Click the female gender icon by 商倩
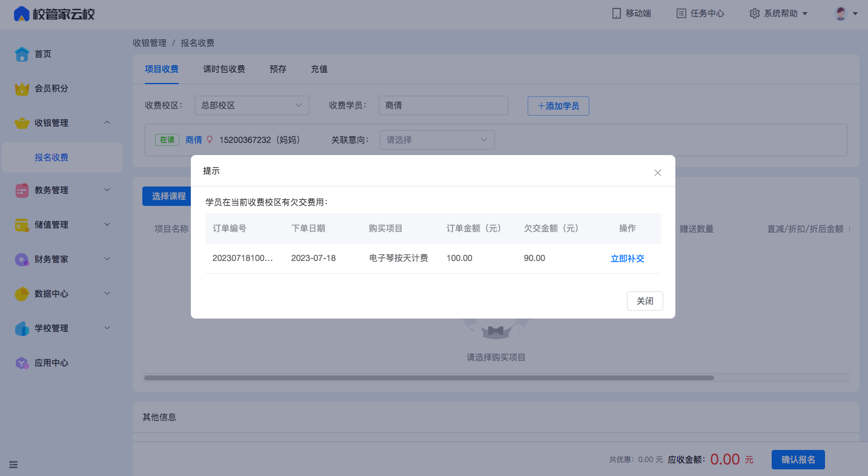The height and width of the screenshot is (476, 868). coord(210,140)
